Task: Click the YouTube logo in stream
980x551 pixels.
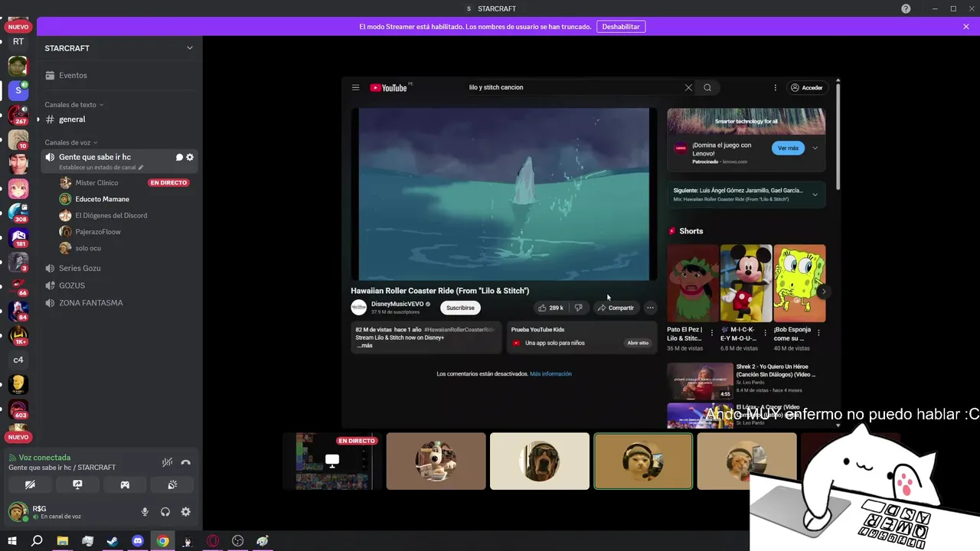Action: coord(390,87)
